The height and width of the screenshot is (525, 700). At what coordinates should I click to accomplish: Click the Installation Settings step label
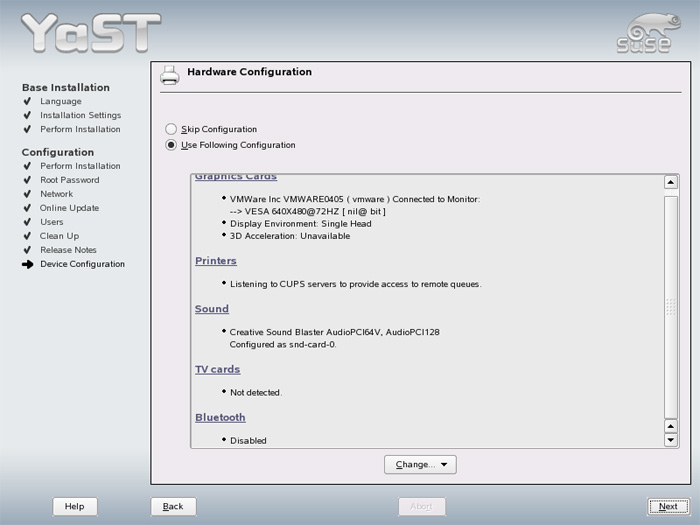tap(81, 115)
